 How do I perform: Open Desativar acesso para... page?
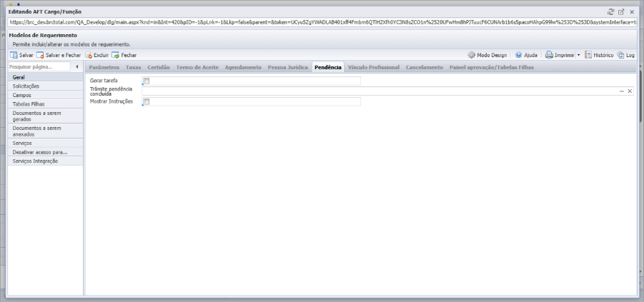pos(45,152)
